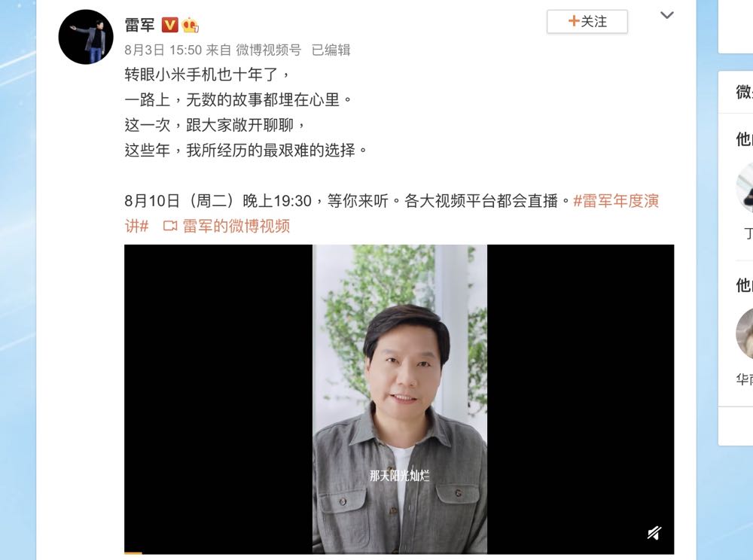
Task: Click the plus icon in 关注 button
Action: click(573, 21)
